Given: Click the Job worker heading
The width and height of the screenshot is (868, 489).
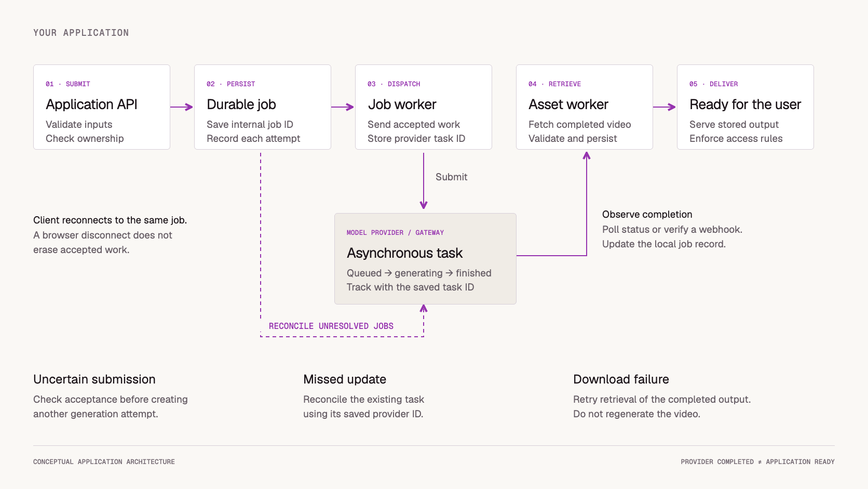Looking at the screenshot, I should pyautogui.click(x=402, y=104).
